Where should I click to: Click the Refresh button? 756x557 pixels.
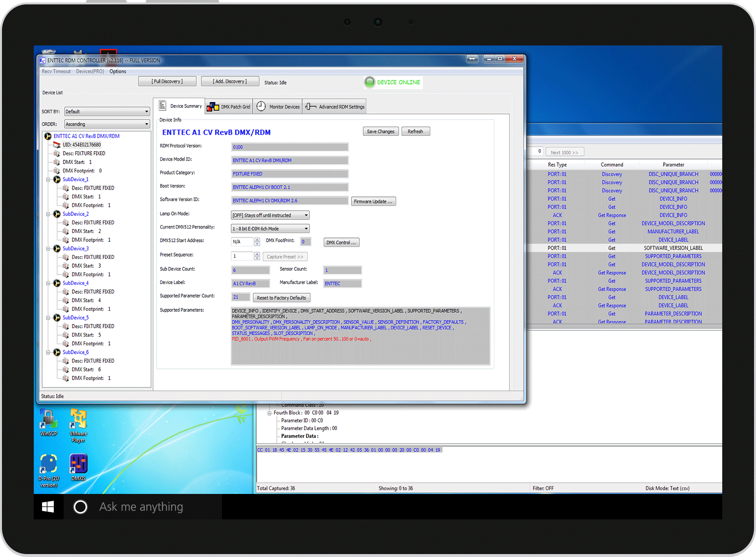[416, 131]
